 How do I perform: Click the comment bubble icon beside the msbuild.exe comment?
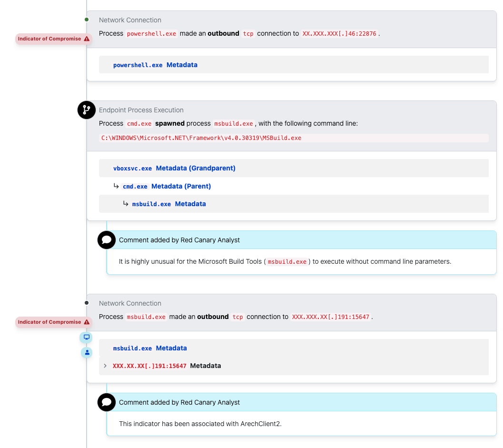pyautogui.click(x=106, y=240)
